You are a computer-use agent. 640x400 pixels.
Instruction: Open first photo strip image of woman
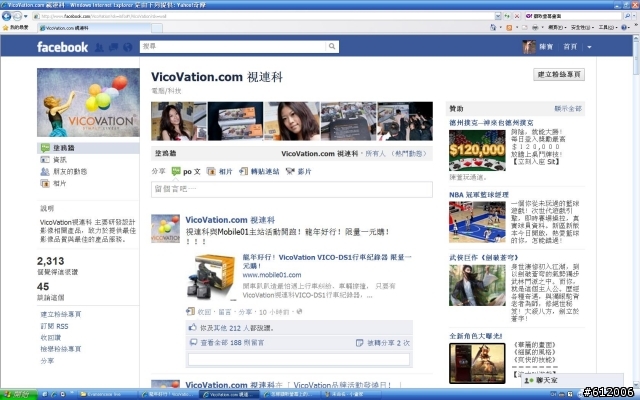coord(179,121)
